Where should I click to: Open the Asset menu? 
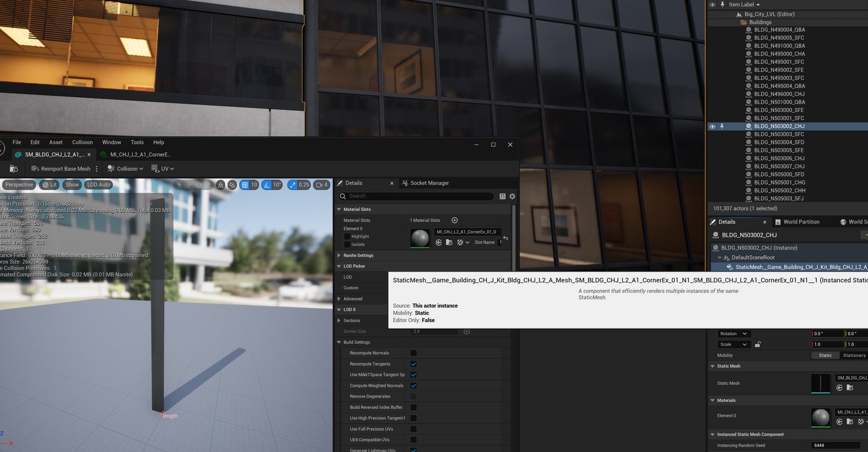coord(56,142)
